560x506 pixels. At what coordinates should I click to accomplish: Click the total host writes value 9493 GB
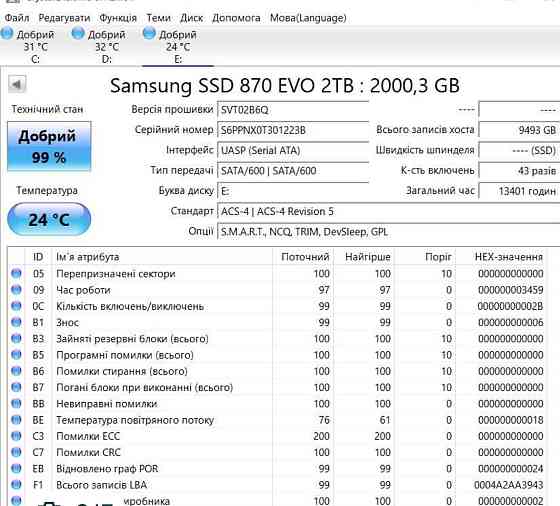tap(519, 130)
